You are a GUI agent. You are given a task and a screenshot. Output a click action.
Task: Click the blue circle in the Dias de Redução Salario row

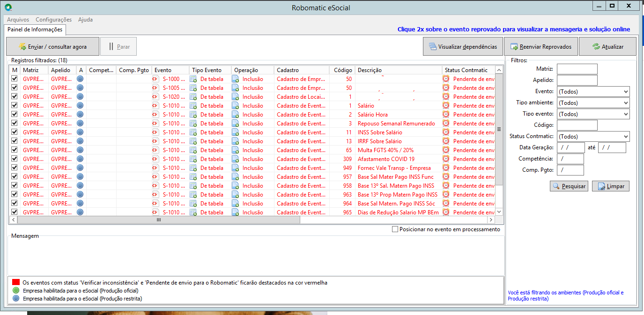tap(80, 212)
